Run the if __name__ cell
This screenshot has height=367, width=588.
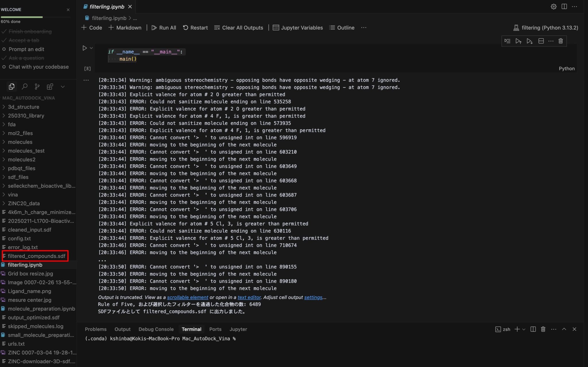(x=84, y=48)
